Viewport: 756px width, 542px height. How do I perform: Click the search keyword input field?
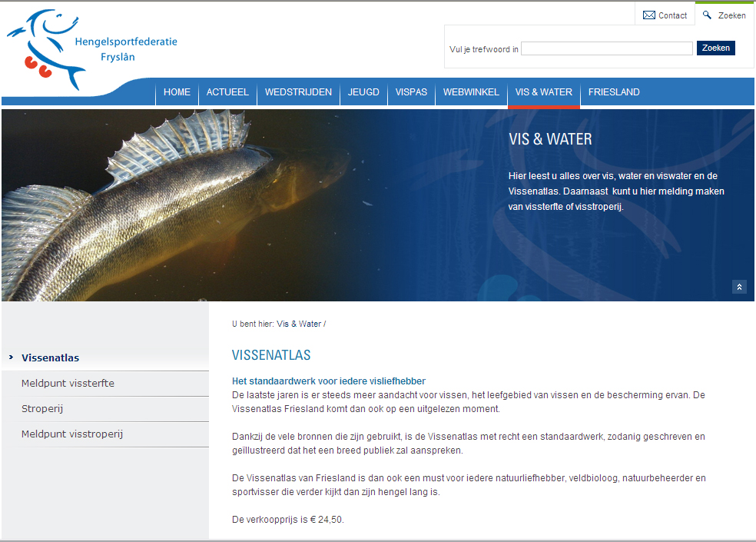point(606,48)
